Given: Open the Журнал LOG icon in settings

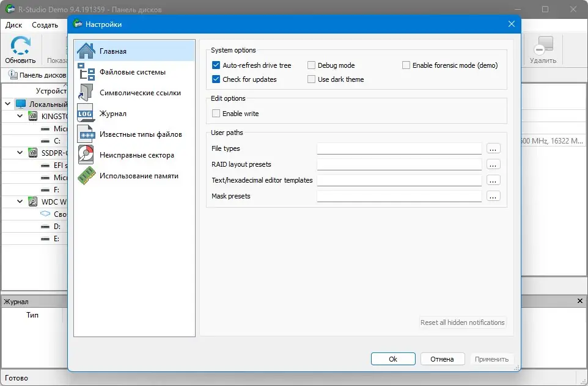Looking at the screenshot, I should (86, 114).
